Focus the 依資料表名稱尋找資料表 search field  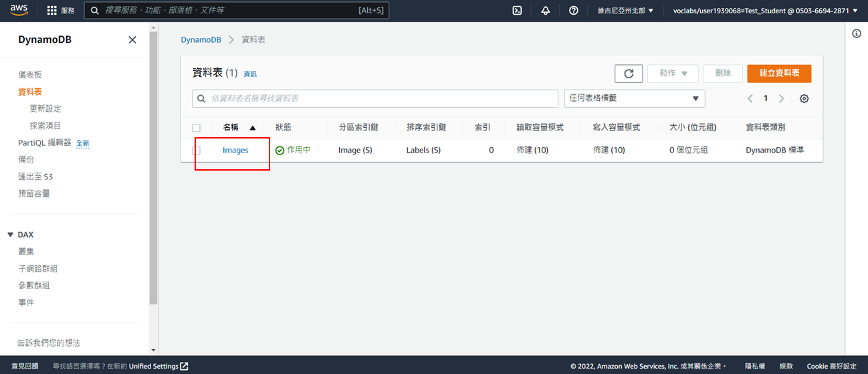point(375,98)
